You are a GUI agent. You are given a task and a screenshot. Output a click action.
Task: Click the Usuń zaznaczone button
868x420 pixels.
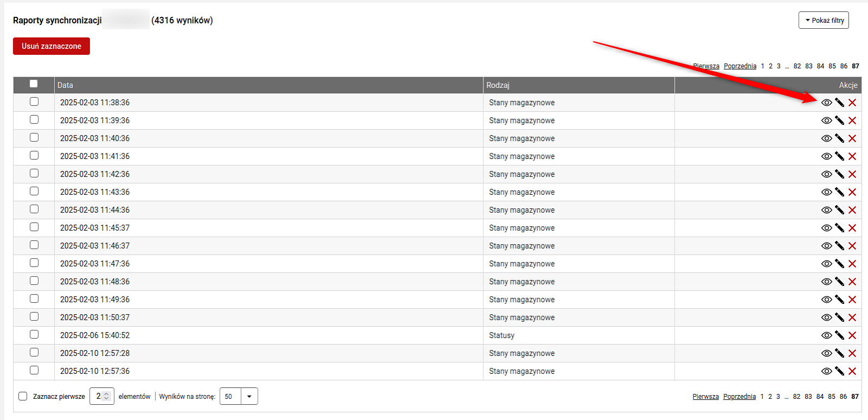(x=52, y=46)
